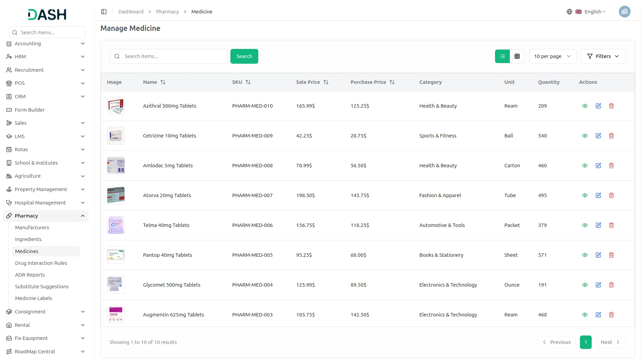Sort by Name column arrows icon
644x362 pixels.
point(163,82)
